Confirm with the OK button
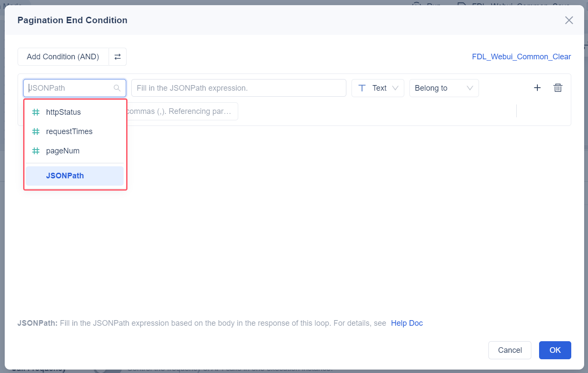This screenshot has height=373, width=588. [x=555, y=350]
